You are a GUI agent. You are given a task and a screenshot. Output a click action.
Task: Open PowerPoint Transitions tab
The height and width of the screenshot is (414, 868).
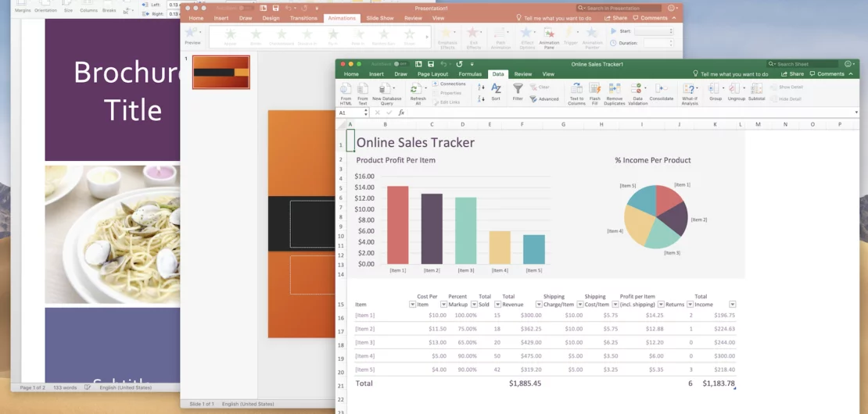[303, 18]
